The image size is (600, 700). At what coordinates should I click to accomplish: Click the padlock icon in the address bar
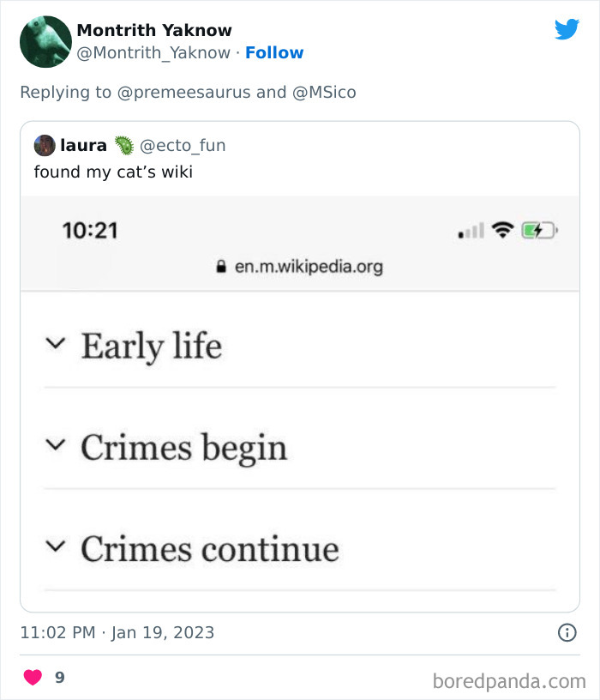[224, 266]
